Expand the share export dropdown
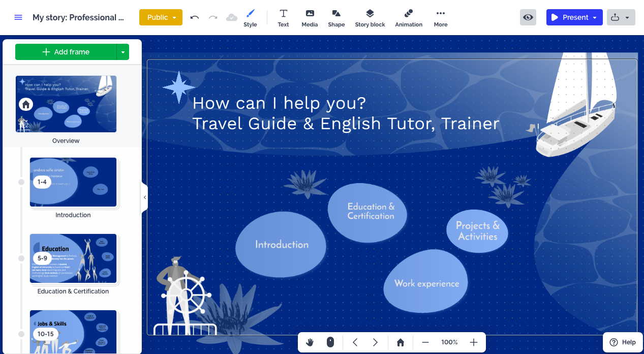644x354 pixels. pos(621,17)
